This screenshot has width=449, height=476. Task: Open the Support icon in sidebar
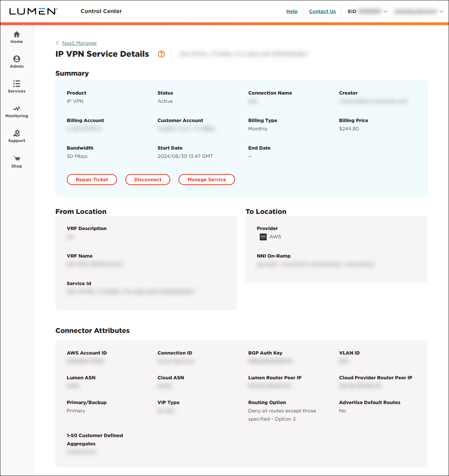[x=17, y=133]
